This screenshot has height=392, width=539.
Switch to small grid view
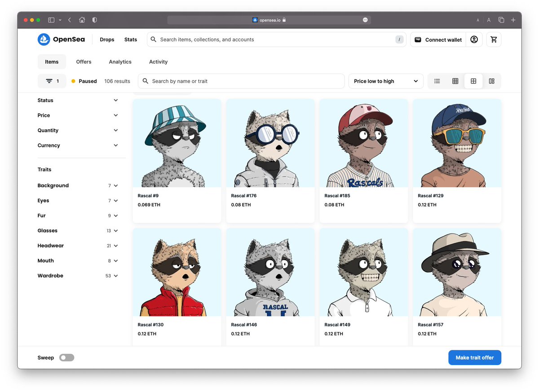coord(455,81)
